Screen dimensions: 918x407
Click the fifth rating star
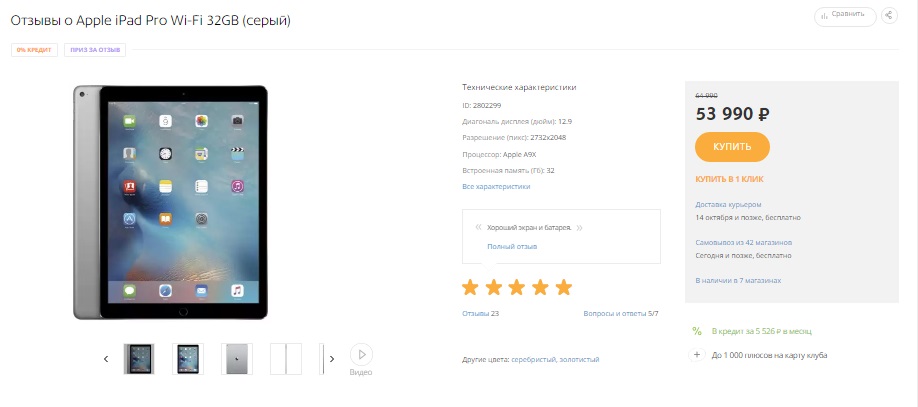(563, 287)
